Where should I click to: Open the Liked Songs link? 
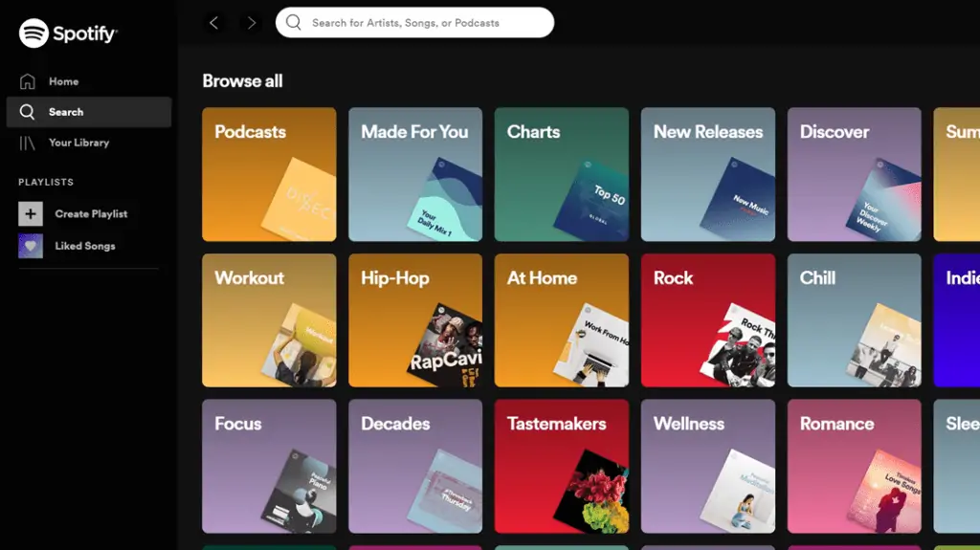(85, 246)
